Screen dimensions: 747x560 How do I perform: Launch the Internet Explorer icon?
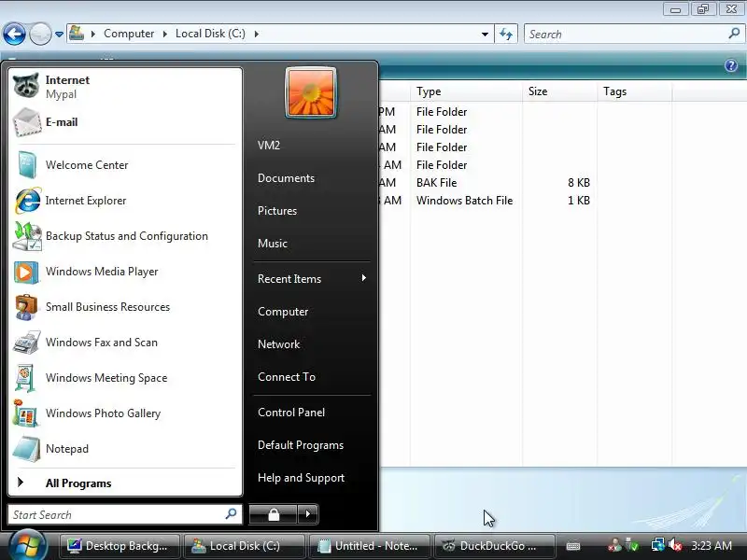tap(28, 201)
